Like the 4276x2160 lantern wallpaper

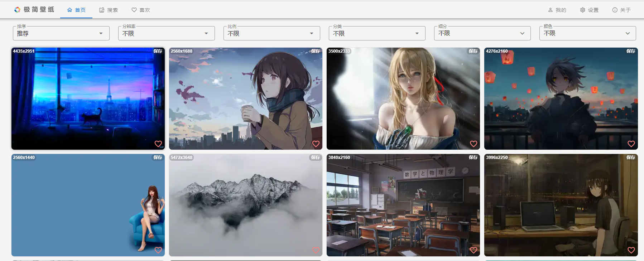(631, 144)
